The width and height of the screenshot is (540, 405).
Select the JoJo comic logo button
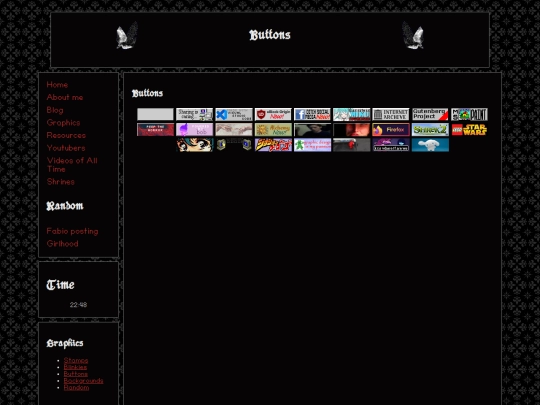(x=273, y=145)
